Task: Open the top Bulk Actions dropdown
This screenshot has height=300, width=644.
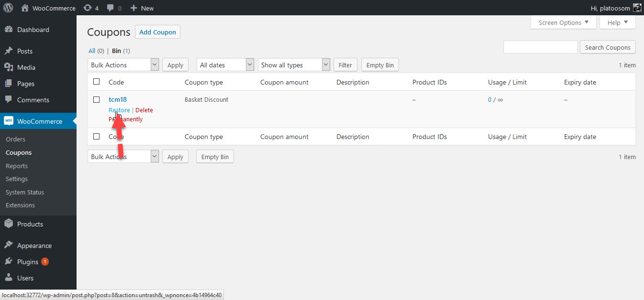Action: click(x=123, y=65)
